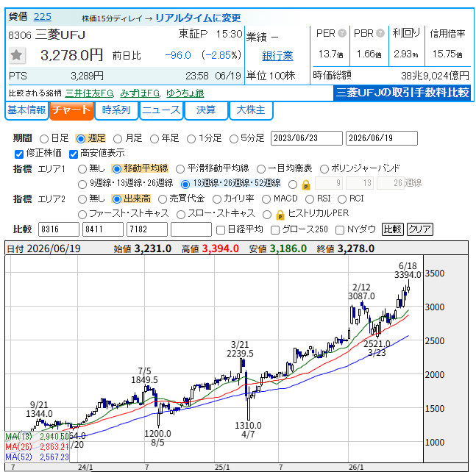Select the locked custom moving average radio
This screenshot has height=472, width=476.
pos(293,184)
